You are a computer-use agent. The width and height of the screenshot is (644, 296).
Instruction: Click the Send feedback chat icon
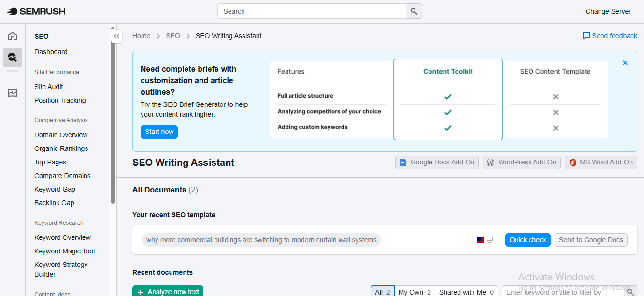pyautogui.click(x=587, y=36)
